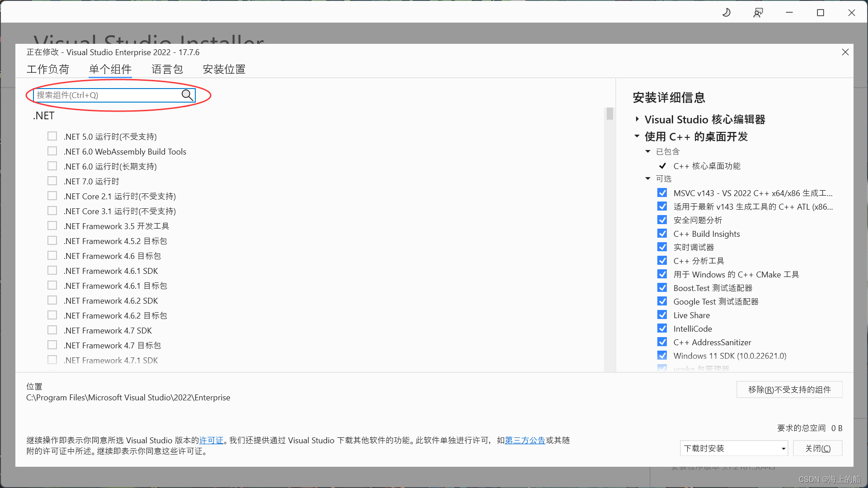Uncheck C++ Build Insights option

click(x=662, y=234)
